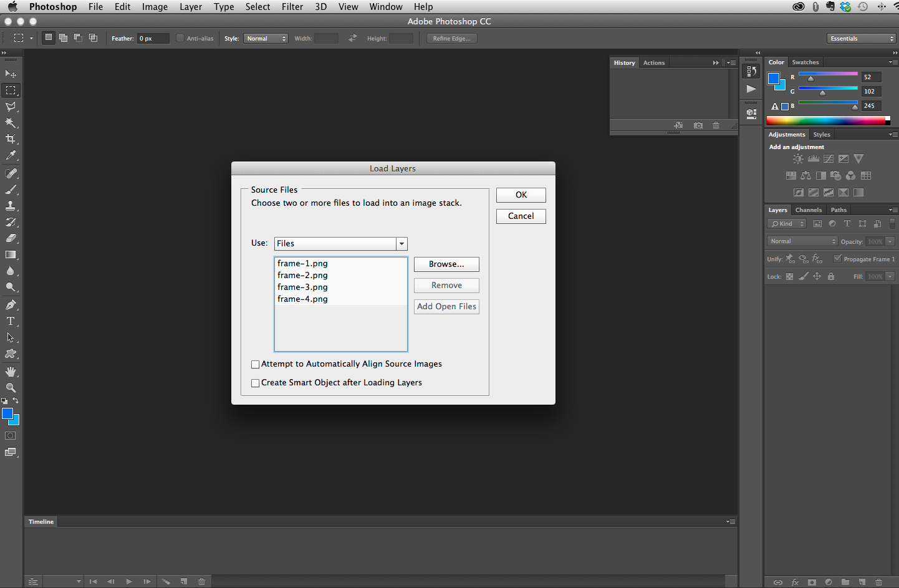Click the Feather input field
The image size is (899, 588).
point(153,39)
